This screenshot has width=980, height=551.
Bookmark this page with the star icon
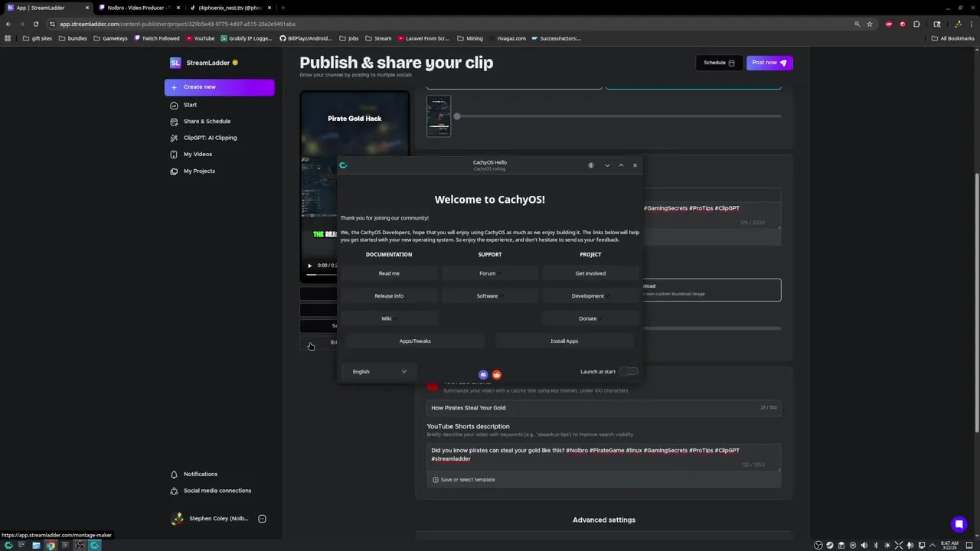pyautogui.click(x=870, y=24)
